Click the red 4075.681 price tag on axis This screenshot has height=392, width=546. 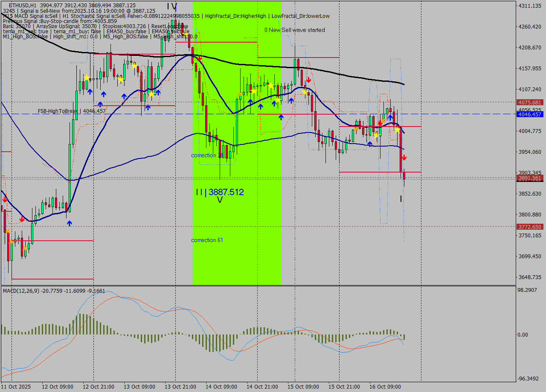(x=529, y=102)
